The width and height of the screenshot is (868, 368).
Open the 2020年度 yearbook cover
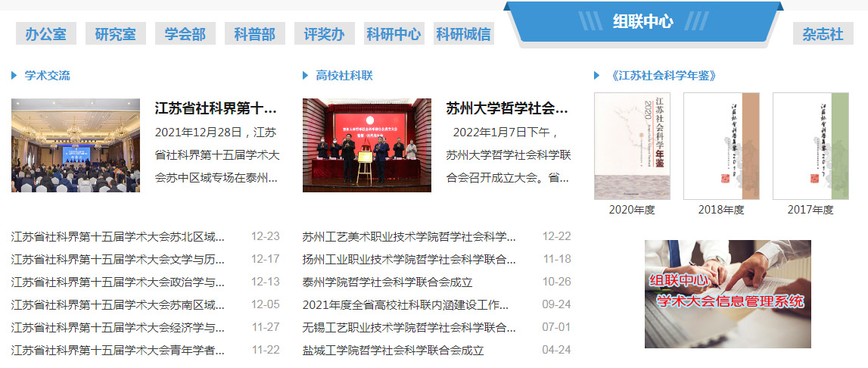pos(621,146)
